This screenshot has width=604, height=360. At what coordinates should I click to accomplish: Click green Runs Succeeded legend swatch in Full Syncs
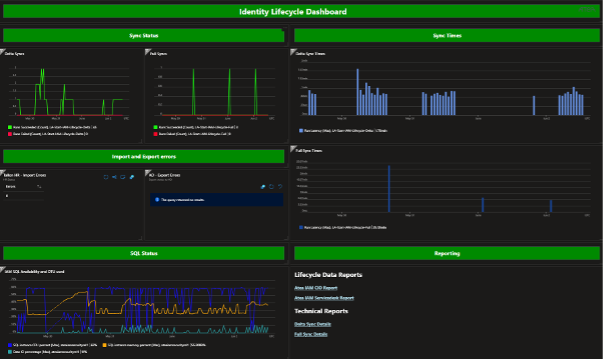coord(155,127)
